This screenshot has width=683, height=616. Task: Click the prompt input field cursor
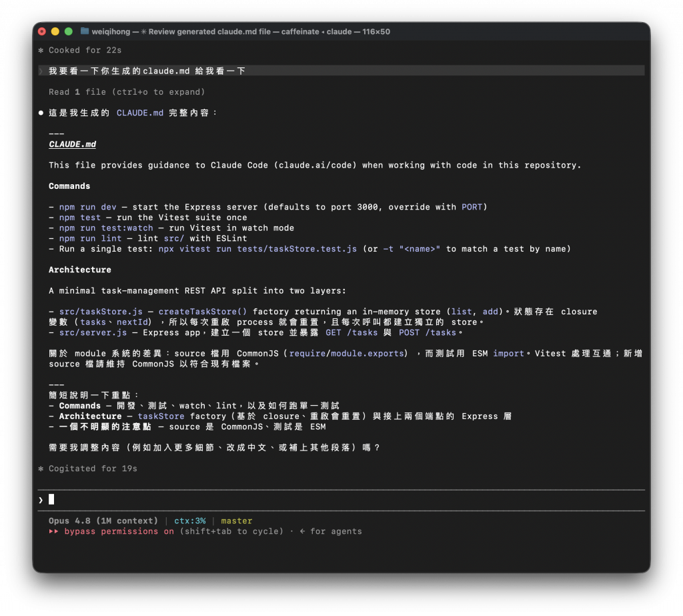pyautogui.click(x=51, y=500)
